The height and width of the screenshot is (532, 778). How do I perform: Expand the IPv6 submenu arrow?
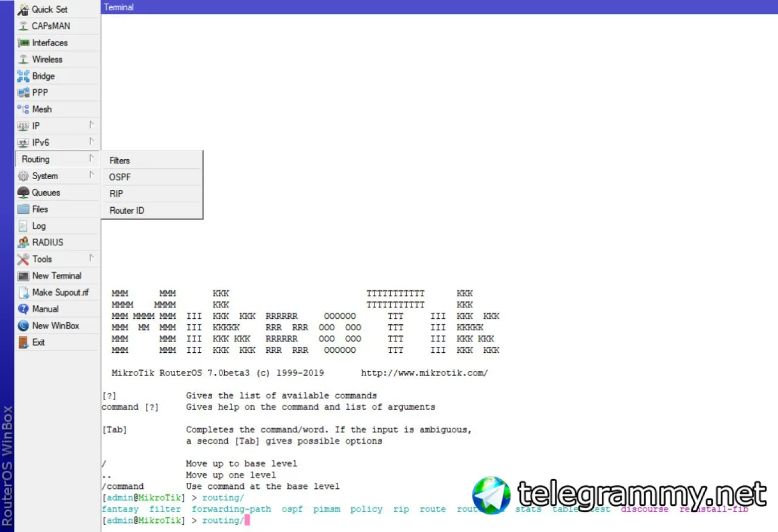[x=91, y=142]
